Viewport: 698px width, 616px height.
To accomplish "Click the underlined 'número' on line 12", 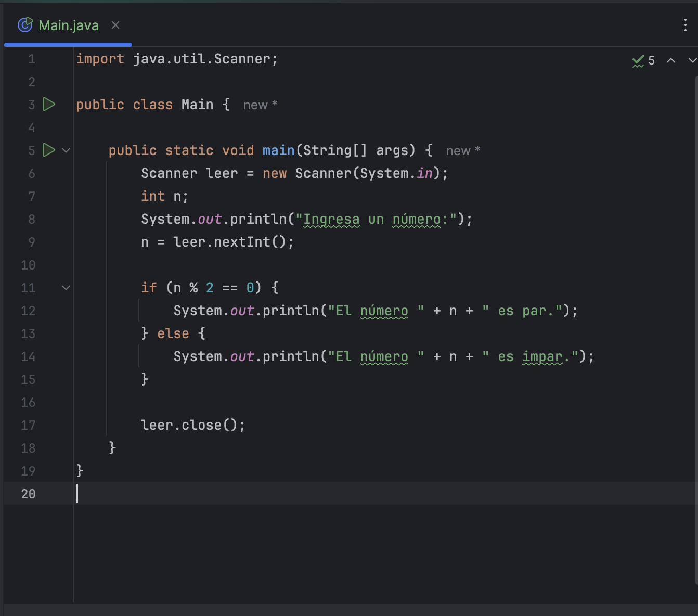I will [x=384, y=311].
